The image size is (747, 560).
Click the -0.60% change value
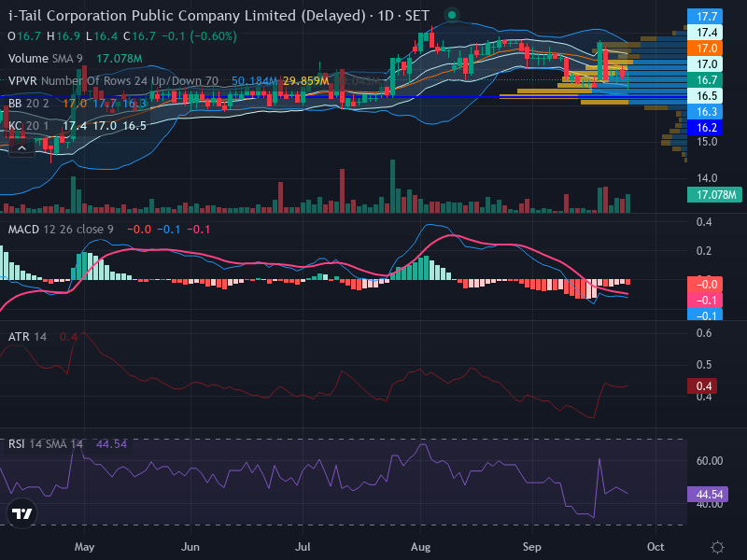(213, 36)
